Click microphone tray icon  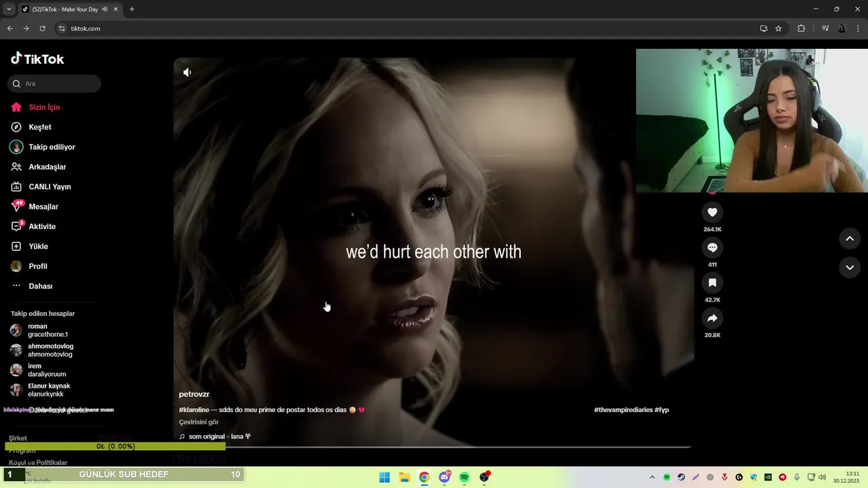[797, 477]
